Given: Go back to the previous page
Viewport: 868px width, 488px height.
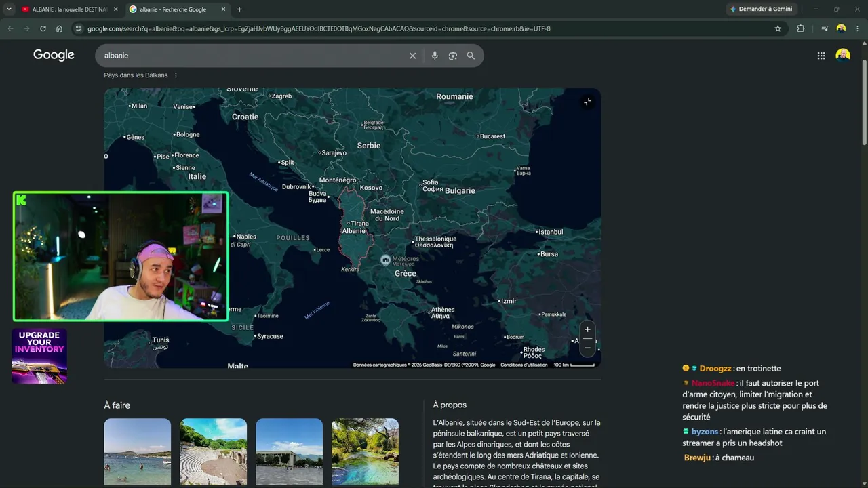Looking at the screenshot, I should 10,28.
